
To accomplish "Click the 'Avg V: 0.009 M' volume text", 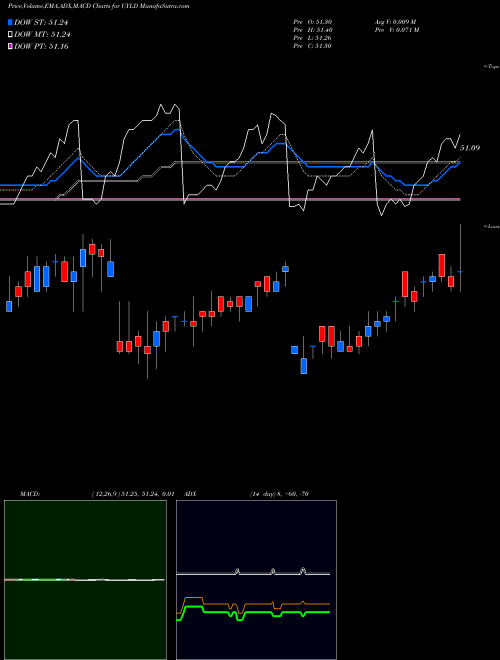I will (396, 21).
